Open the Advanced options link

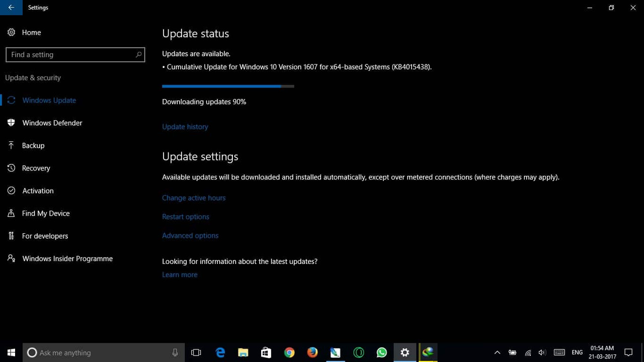[x=190, y=236]
